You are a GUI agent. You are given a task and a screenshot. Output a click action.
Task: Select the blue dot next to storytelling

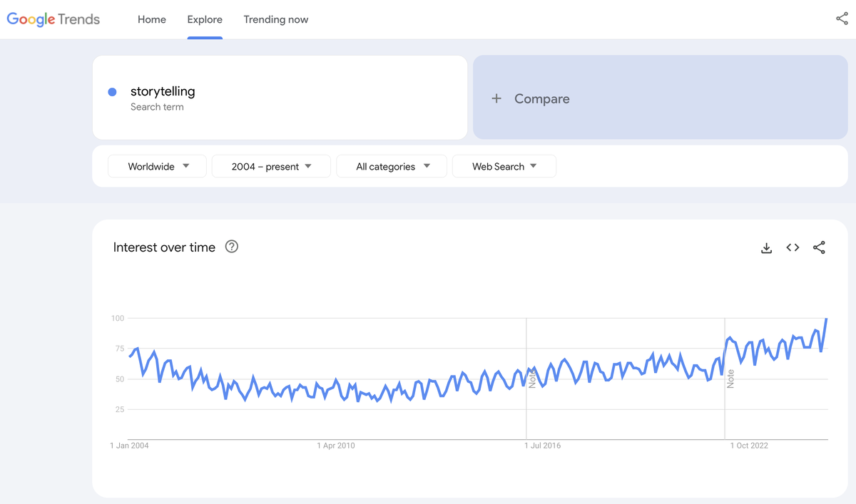112,91
